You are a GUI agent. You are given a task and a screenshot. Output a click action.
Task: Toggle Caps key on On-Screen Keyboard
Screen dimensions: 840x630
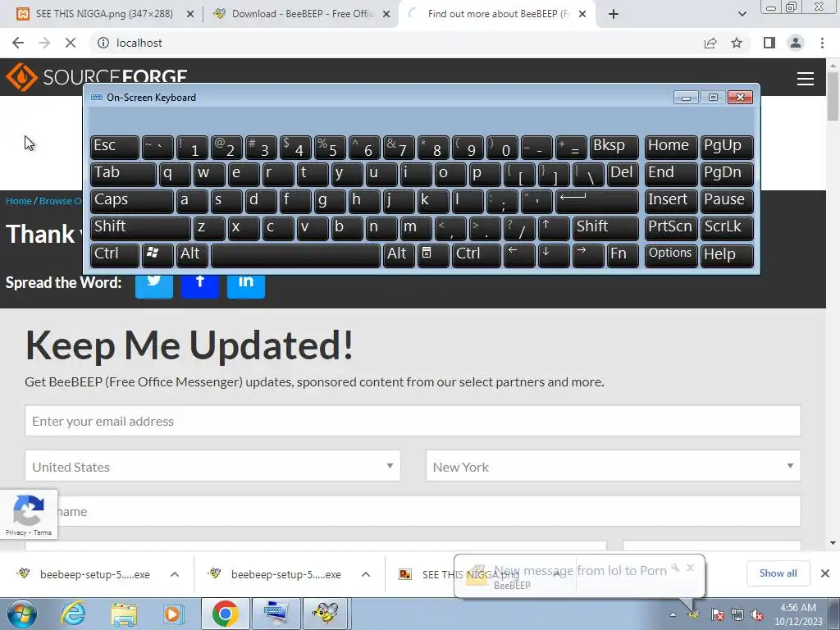pyautogui.click(x=132, y=200)
